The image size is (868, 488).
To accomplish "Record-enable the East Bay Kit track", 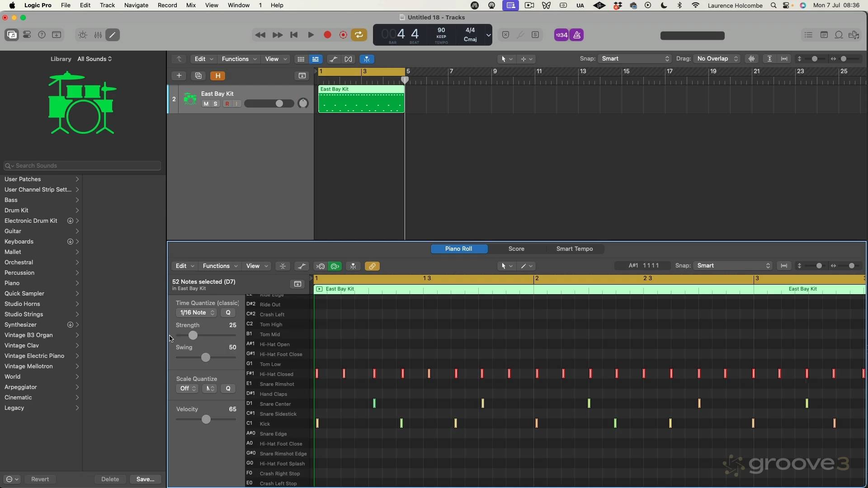I will (227, 104).
